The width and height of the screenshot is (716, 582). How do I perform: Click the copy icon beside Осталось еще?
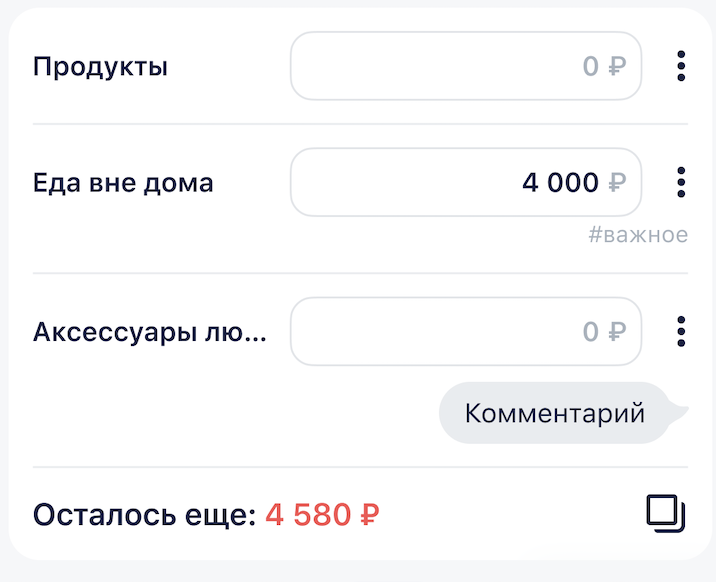point(665,514)
